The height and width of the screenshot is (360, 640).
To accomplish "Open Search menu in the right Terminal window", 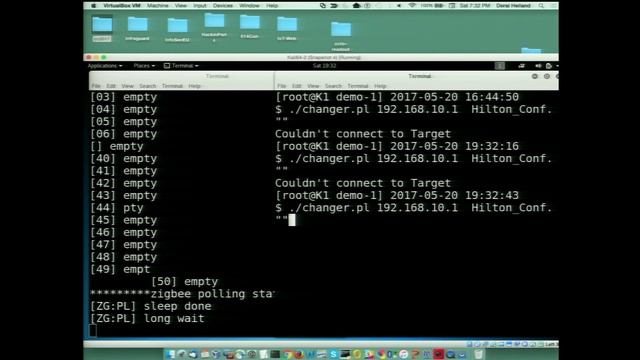I will [x=333, y=86].
